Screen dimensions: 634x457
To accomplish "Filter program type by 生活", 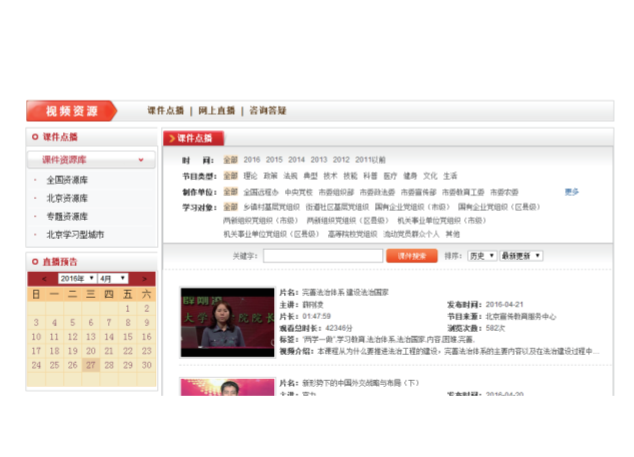I will coord(450,176).
